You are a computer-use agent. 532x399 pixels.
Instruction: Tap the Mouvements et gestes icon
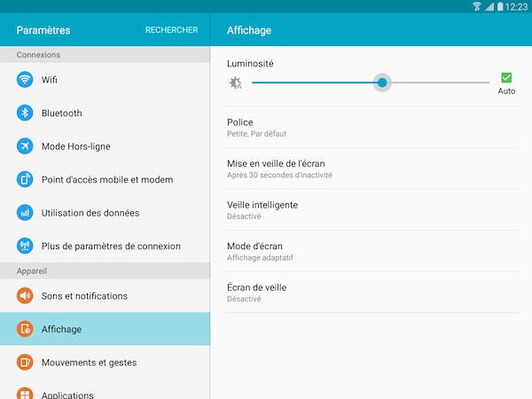tap(25, 363)
